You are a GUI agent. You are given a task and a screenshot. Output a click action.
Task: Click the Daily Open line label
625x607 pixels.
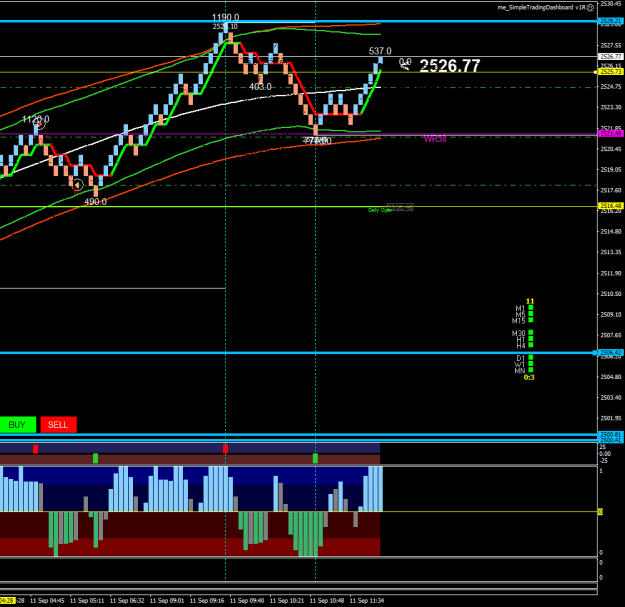click(x=380, y=210)
